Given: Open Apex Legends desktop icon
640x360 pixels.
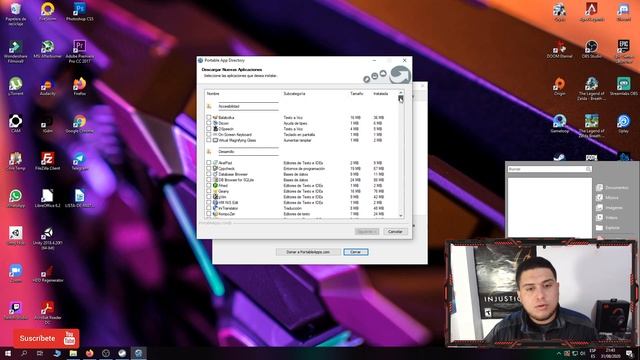Looking at the screenshot, I should pos(591,11).
